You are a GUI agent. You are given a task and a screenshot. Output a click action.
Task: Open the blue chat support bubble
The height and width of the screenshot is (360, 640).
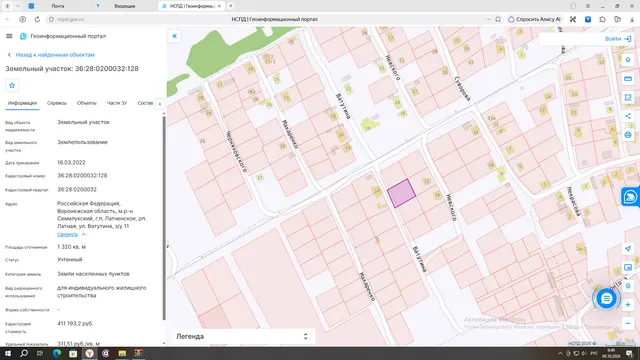(606, 299)
